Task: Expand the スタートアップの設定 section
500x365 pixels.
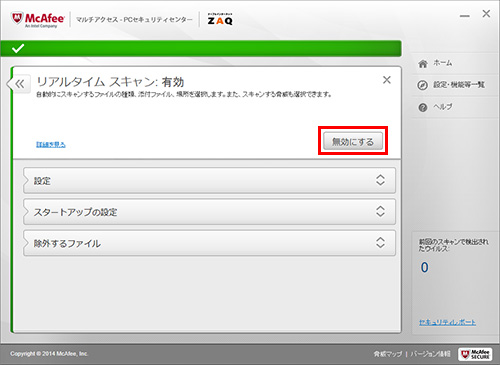Action: coord(209,212)
